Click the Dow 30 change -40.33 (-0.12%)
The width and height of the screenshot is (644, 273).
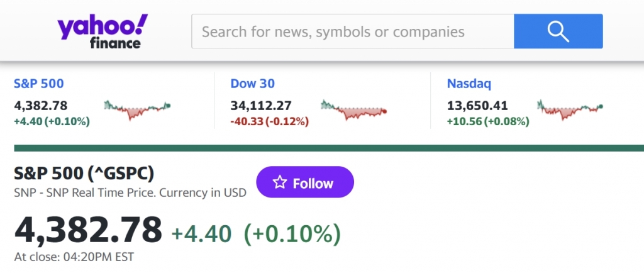(269, 121)
